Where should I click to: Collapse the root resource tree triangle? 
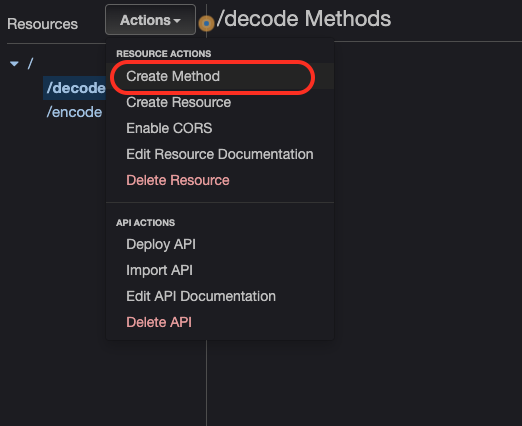tap(14, 63)
